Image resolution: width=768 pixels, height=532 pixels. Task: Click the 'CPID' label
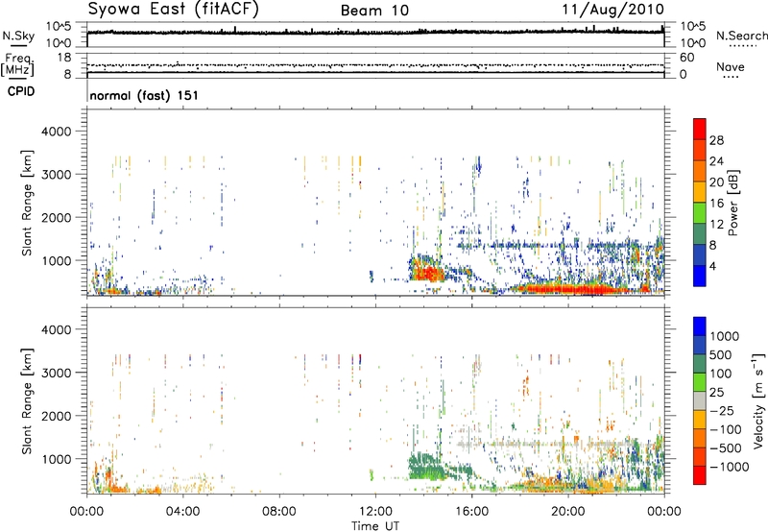tap(21, 91)
